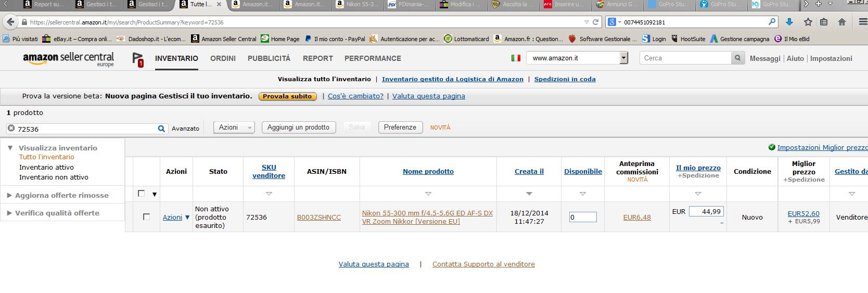Open the notification flag with badge 1

[137, 59]
